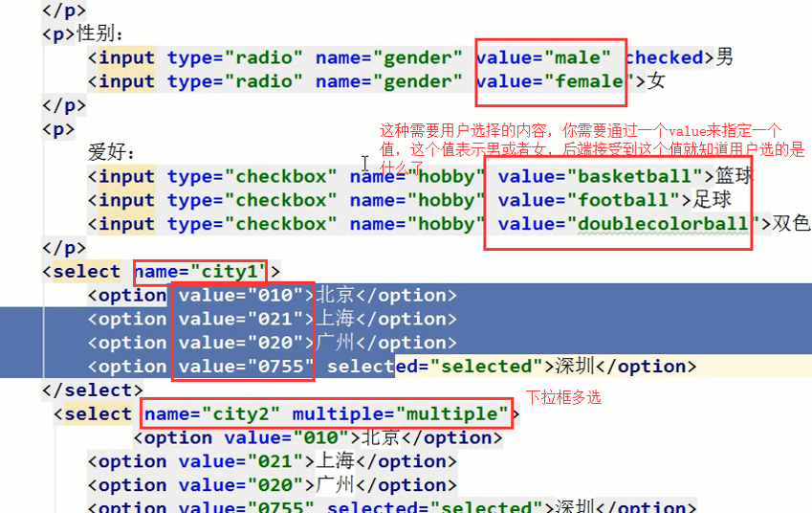
Task: Click the input tag name on the football line
Action: 126,200
